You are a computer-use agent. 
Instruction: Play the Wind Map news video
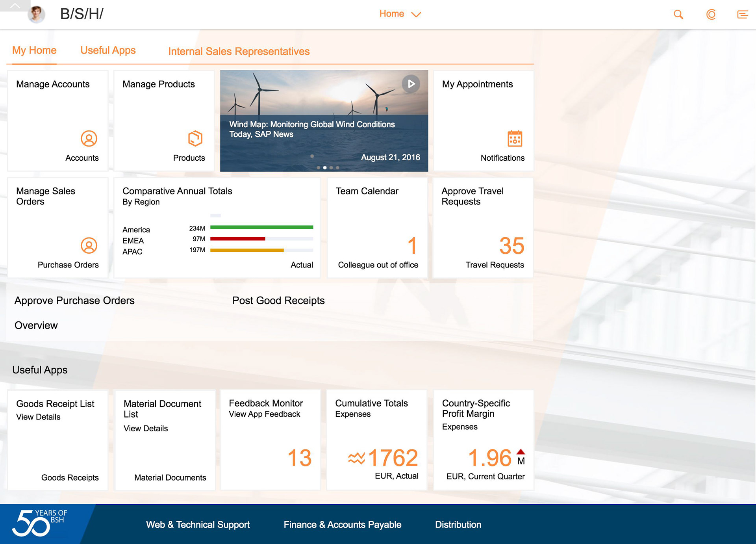point(411,84)
